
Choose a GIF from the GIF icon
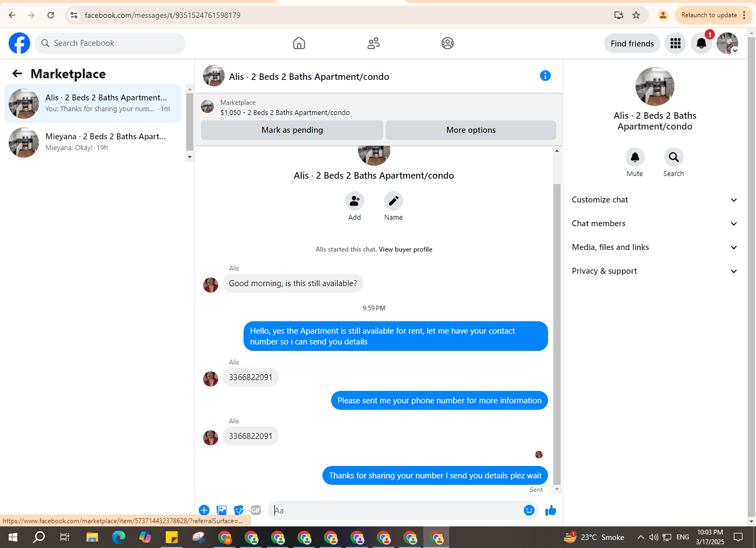tap(256, 510)
